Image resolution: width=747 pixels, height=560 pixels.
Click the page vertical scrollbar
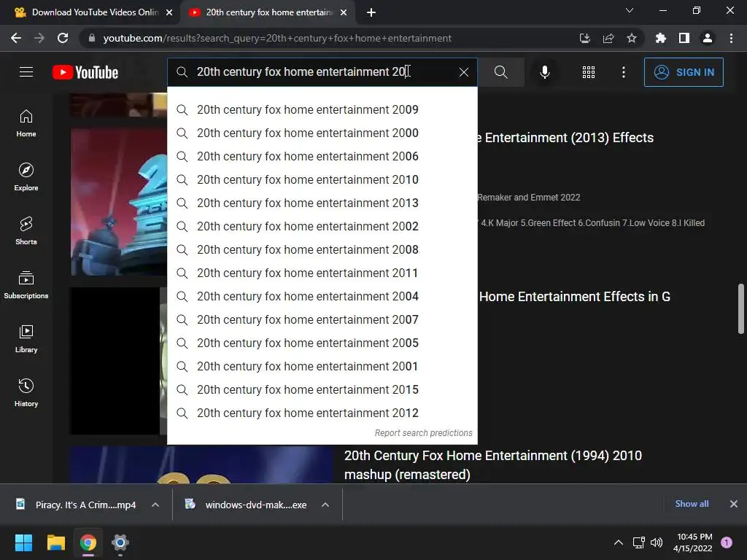point(741,309)
